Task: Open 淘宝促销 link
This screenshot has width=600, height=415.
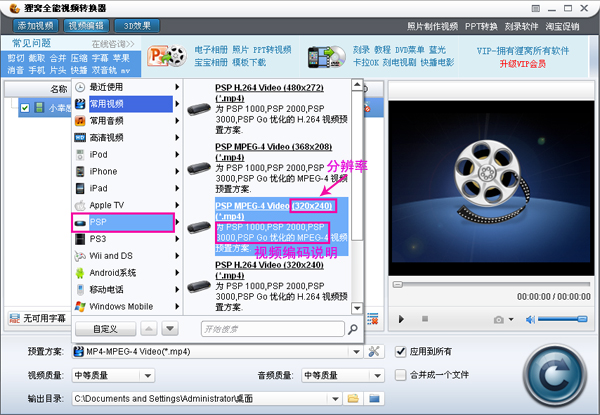Action: [562, 26]
